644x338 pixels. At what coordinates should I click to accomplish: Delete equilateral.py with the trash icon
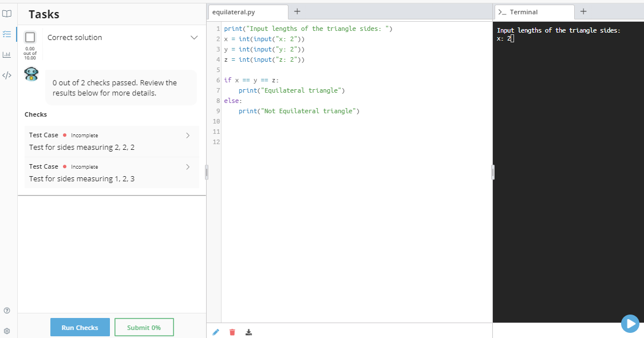pyautogui.click(x=232, y=332)
